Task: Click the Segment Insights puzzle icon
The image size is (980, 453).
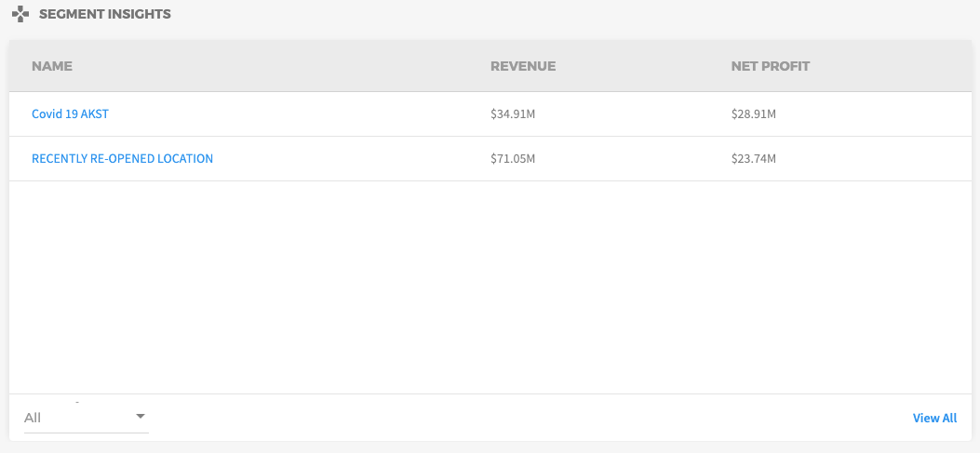Action: click(x=20, y=14)
